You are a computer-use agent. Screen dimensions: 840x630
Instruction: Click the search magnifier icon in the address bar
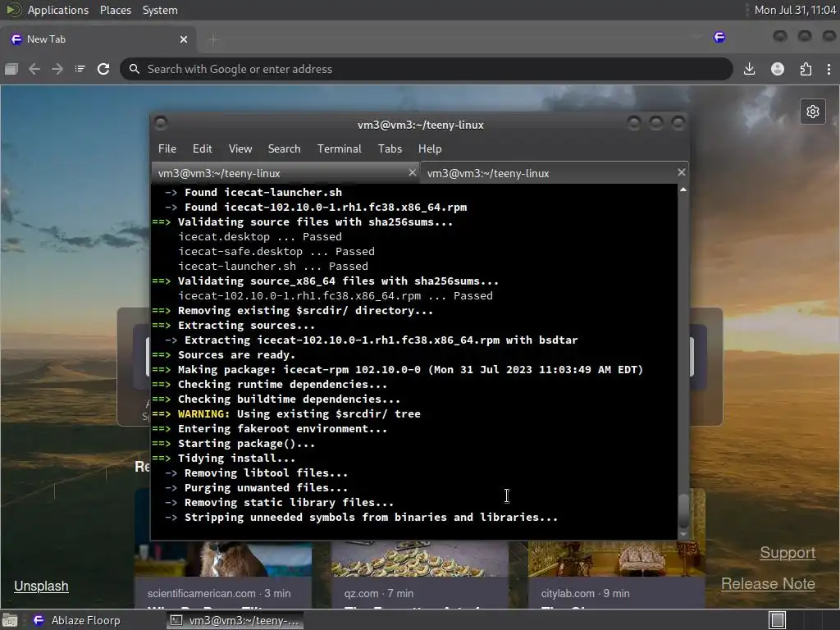(135, 69)
